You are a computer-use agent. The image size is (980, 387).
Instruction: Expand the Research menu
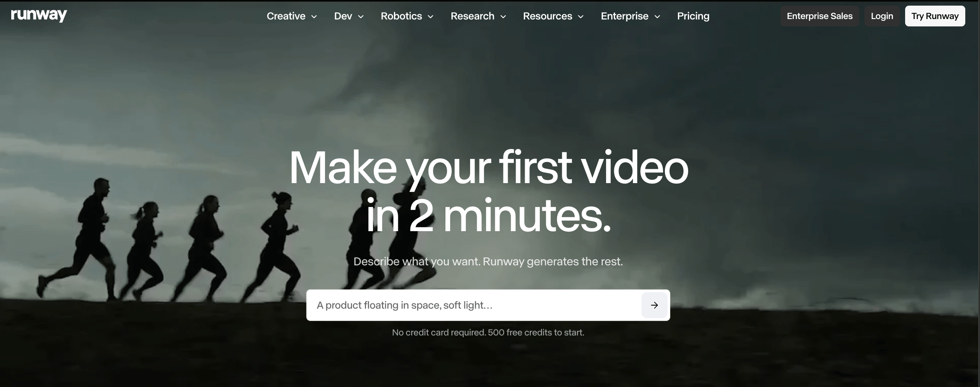point(478,16)
